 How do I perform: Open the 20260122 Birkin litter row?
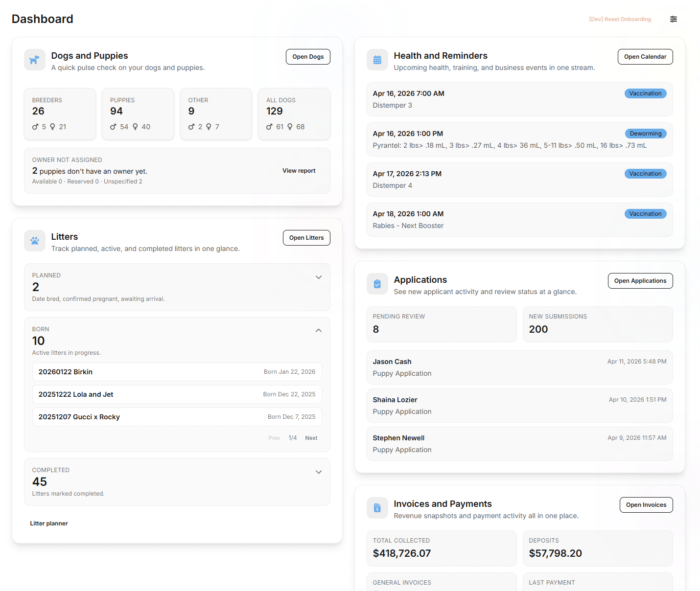pos(177,372)
